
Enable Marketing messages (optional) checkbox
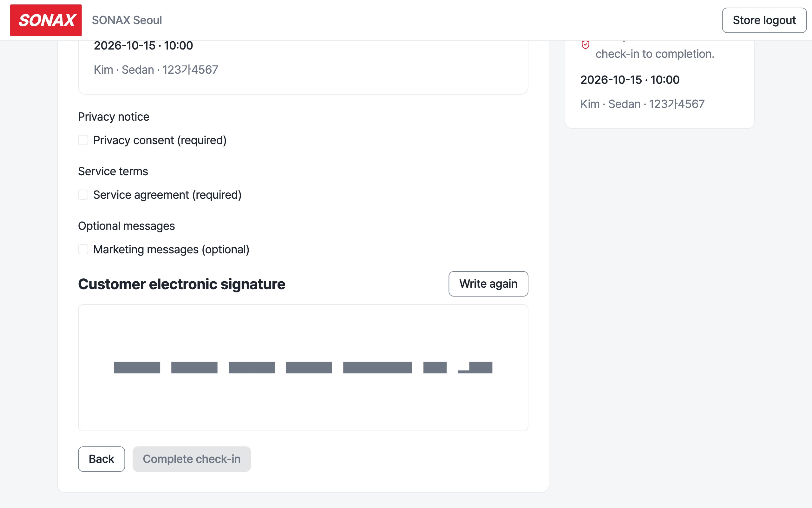[83, 249]
